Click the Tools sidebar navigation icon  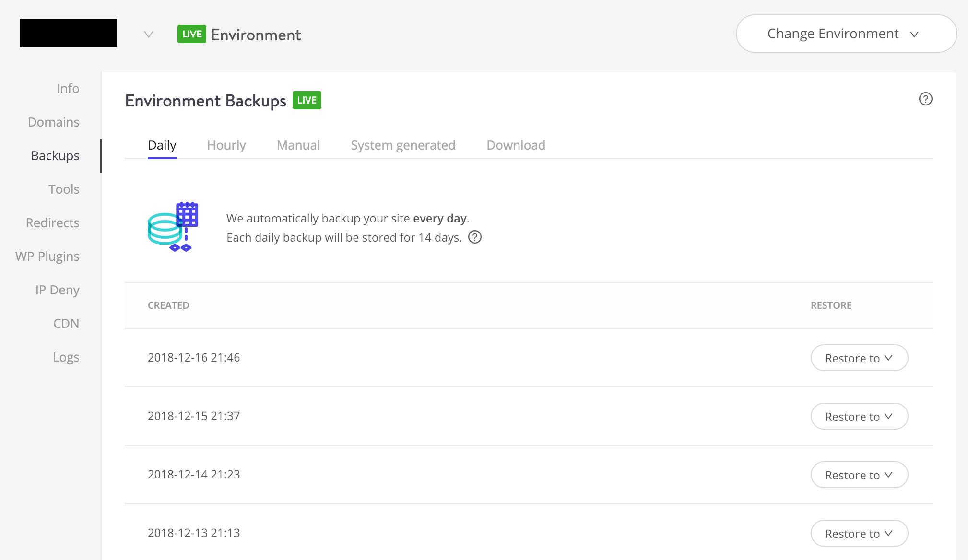(65, 189)
